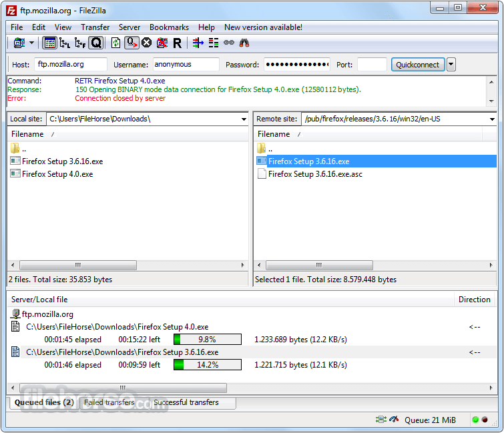Cancel current operation icon
The height and width of the screenshot is (433, 504).
point(147,43)
